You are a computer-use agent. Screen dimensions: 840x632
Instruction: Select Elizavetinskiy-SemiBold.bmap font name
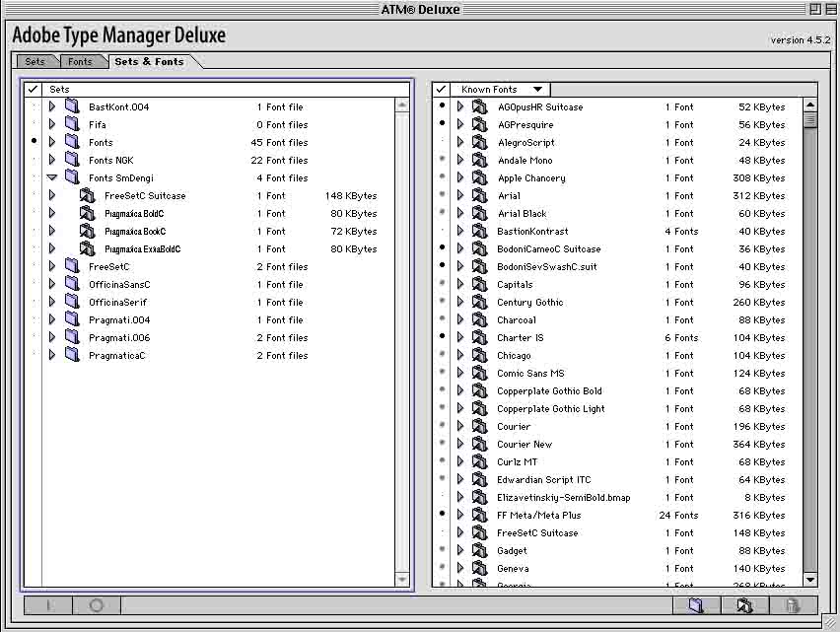(x=564, y=498)
